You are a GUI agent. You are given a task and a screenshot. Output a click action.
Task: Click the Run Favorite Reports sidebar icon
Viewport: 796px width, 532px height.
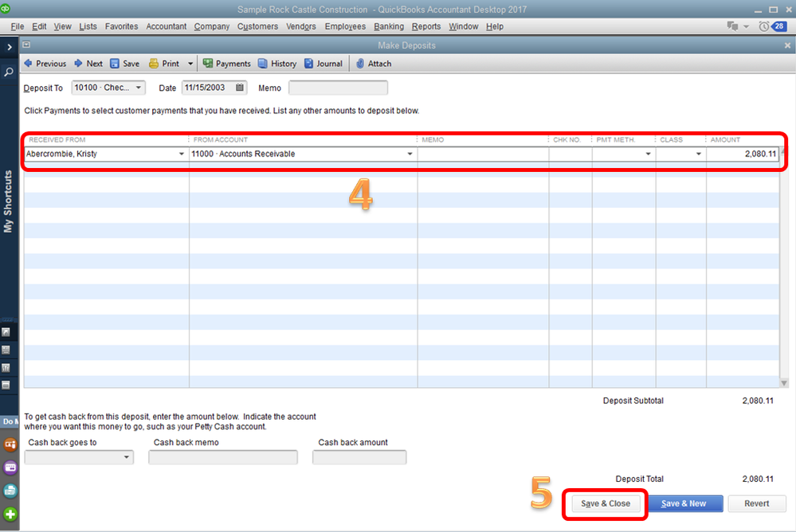[x=6, y=367]
